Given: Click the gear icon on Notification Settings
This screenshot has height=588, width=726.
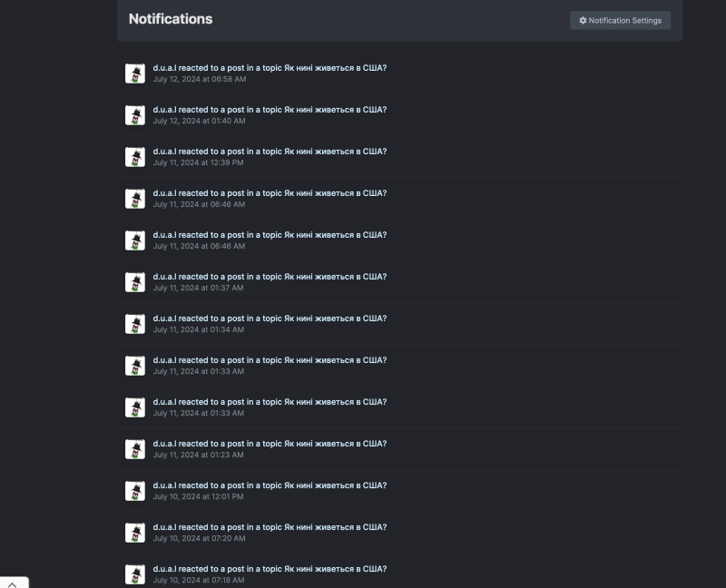Looking at the screenshot, I should click(584, 20).
